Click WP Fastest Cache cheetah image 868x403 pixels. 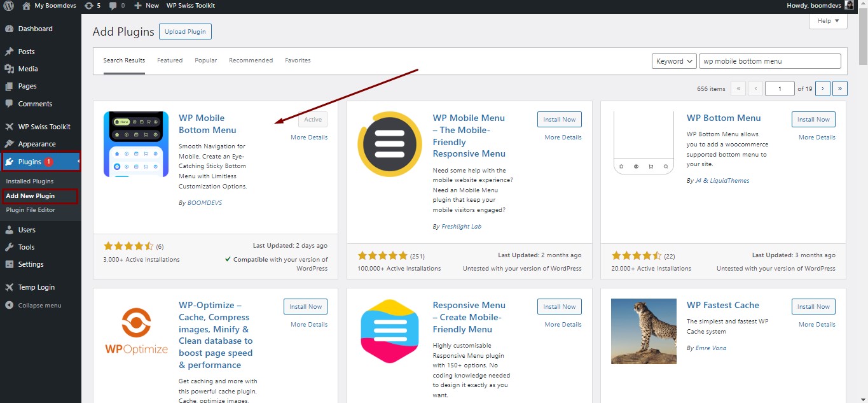644,331
